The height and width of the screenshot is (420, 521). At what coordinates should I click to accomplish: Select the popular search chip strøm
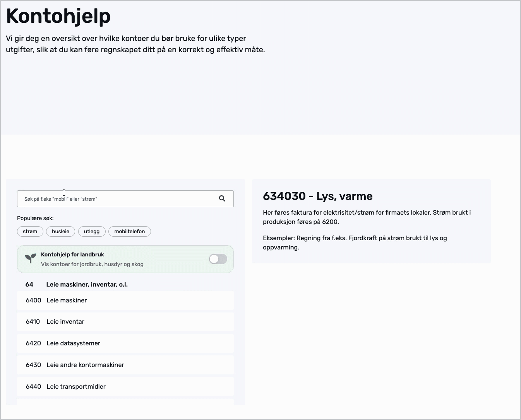30,231
